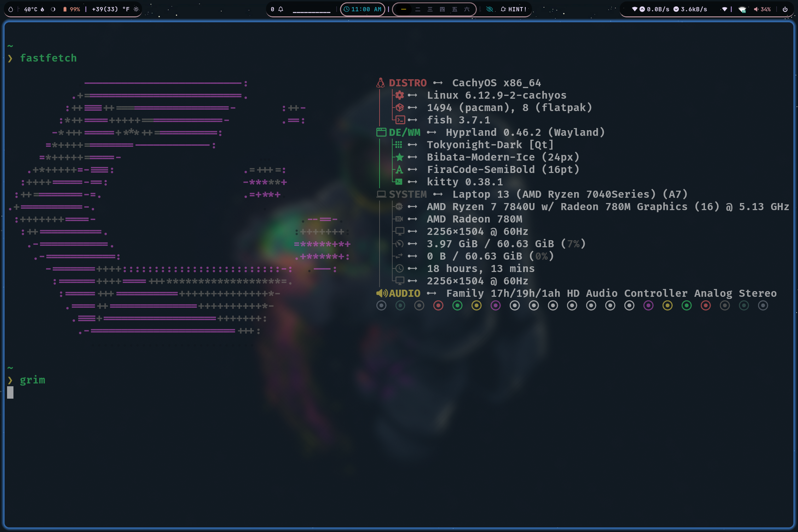Click the grim command text
Viewport: 798px width, 532px height.
(x=33, y=380)
